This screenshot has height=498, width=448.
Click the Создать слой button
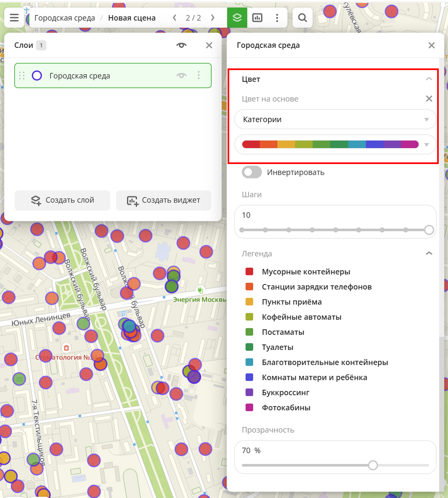62,201
